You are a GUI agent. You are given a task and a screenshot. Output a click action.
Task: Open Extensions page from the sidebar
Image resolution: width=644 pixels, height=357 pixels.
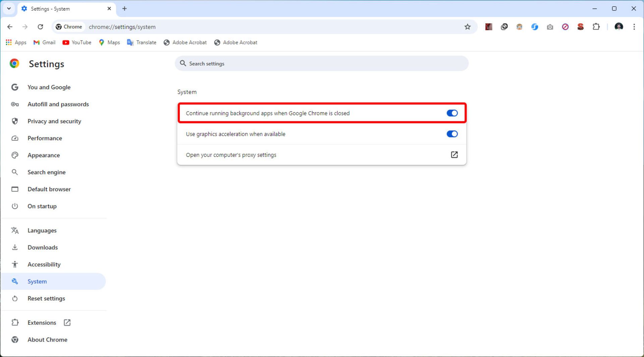pos(42,322)
